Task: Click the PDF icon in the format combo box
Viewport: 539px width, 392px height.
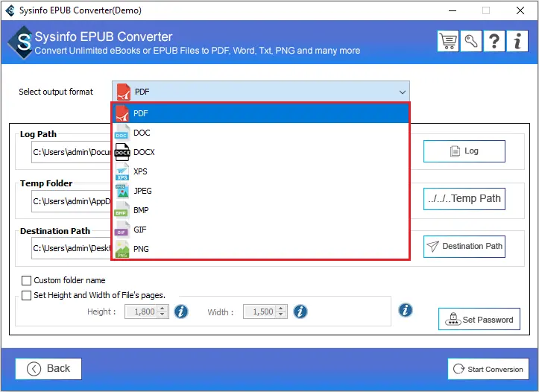Action: tap(124, 92)
